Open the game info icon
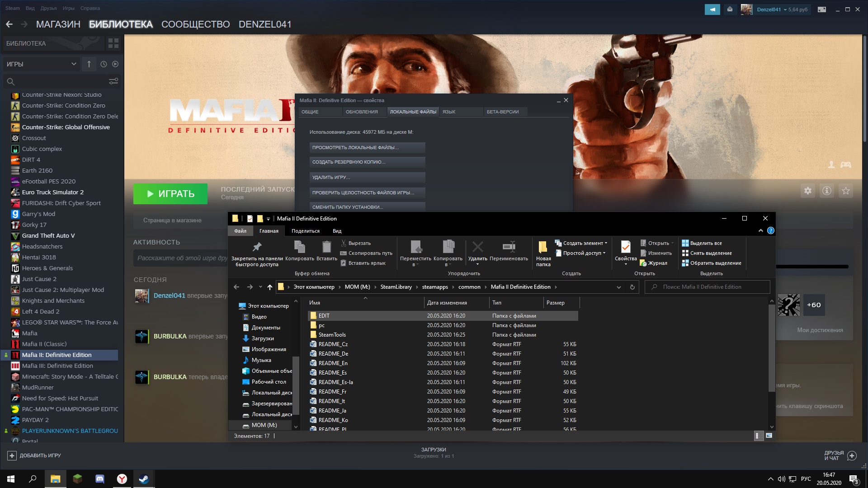The height and width of the screenshot is (488, 868). click(x=826, y=191)
